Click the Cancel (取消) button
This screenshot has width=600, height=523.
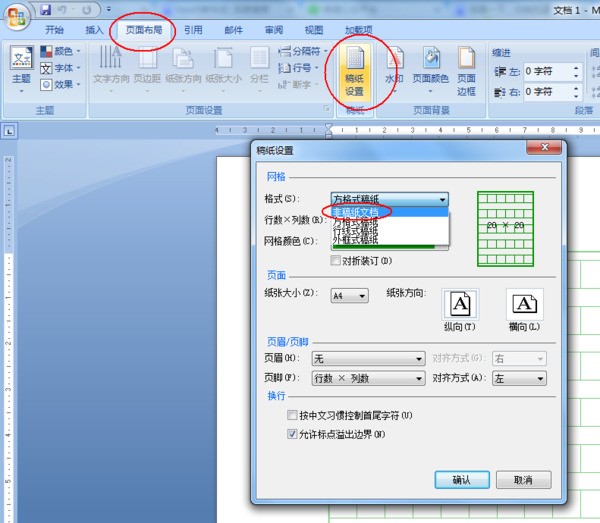(523, 480)
